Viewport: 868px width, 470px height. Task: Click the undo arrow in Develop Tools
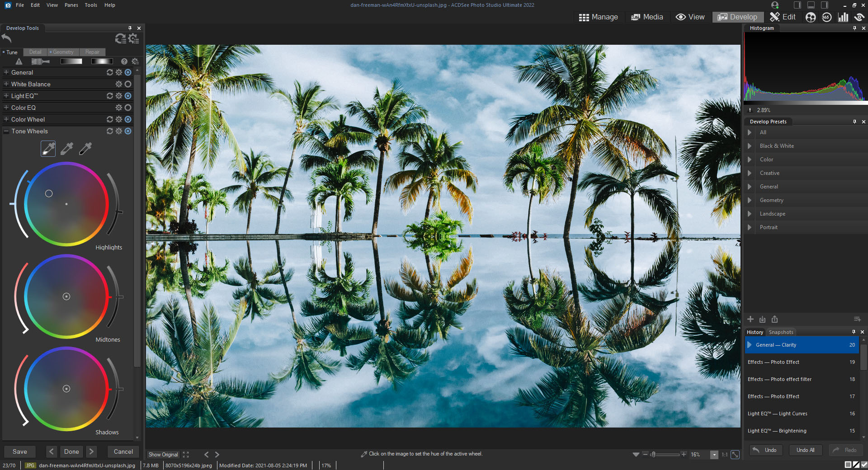6,39
